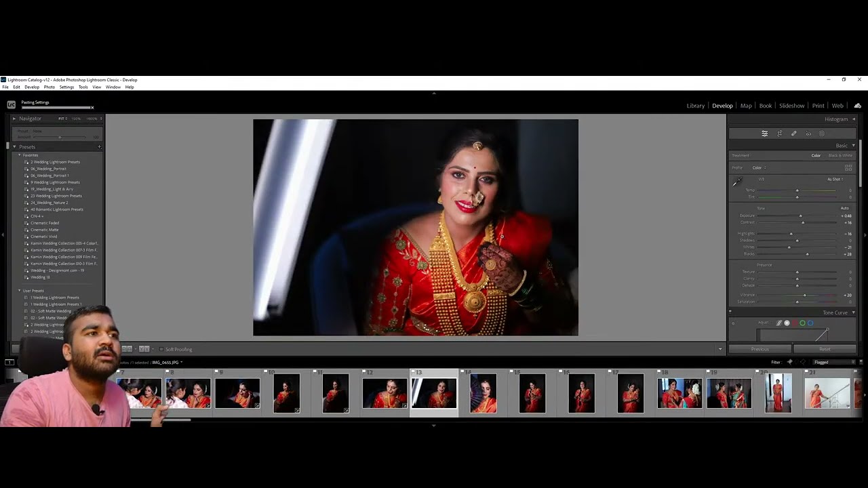Screen dimensions: 868x488
Task: Open the Masking tool
Action: (x=822, y=134)
